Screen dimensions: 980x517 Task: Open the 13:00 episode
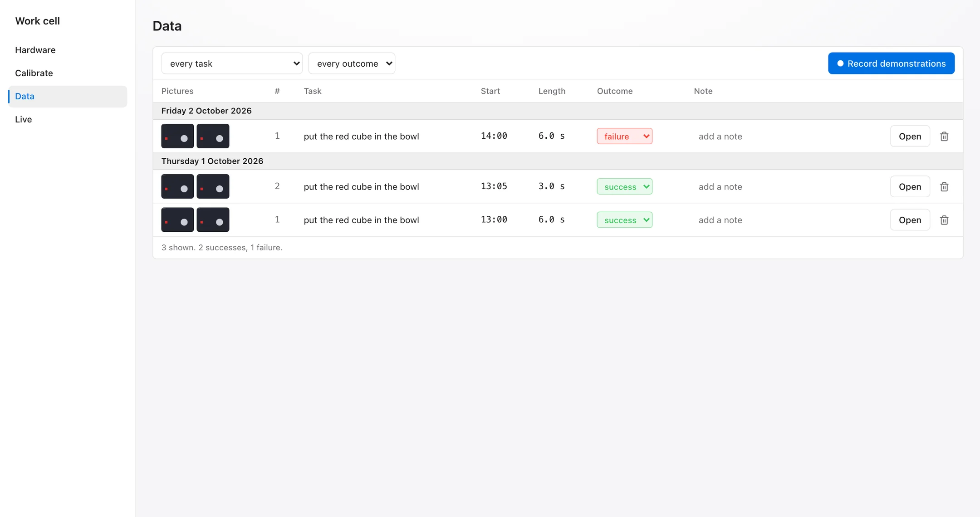pos(910,220)
